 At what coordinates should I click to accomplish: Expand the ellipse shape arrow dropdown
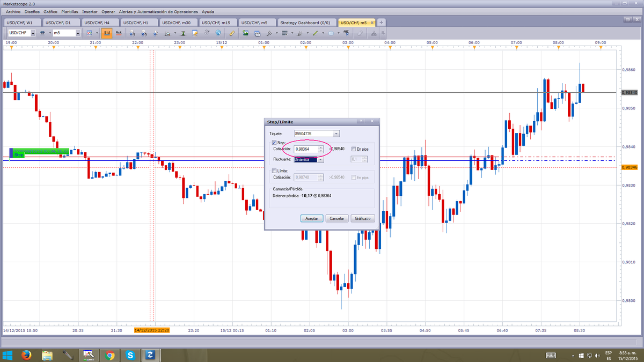(x=339, y=33)
